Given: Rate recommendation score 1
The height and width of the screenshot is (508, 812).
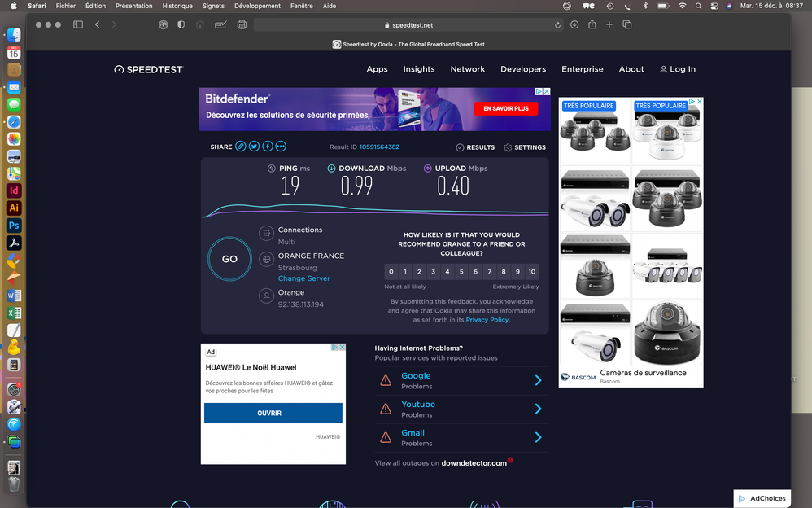Looking at the screenshot, I should 405,272.
